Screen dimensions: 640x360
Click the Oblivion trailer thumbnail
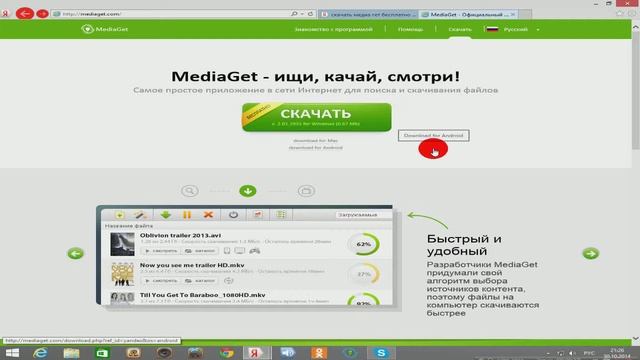point(122,244)
